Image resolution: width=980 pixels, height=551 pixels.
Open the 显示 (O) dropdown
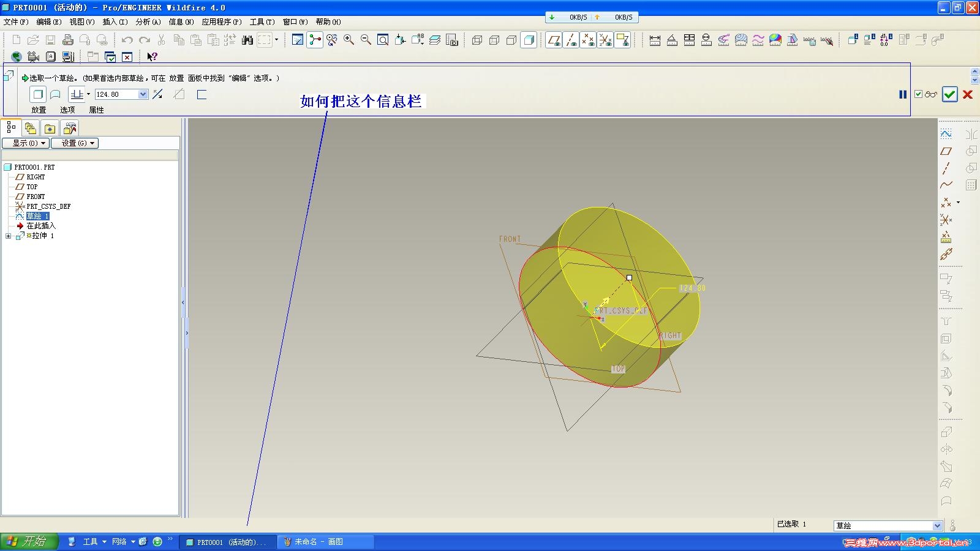26,143
